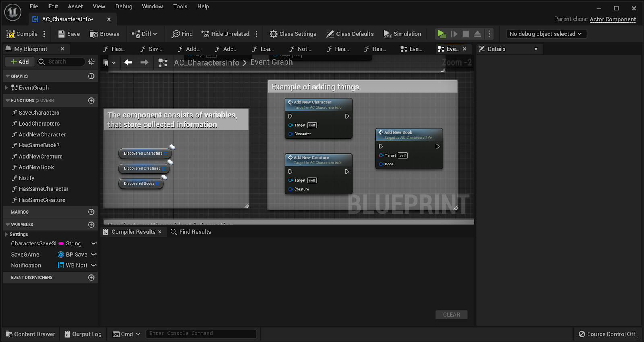The width and height of the screenshot is (644, 342).
Task: Open the Edit menu
Action: pyautogui.click(x=53, y=6)
